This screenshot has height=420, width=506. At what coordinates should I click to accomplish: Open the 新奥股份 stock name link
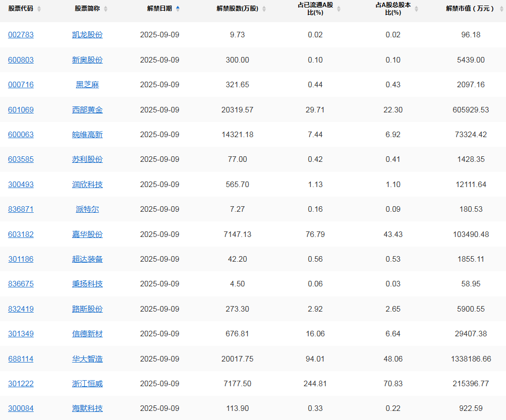click(x=87, y=60)
